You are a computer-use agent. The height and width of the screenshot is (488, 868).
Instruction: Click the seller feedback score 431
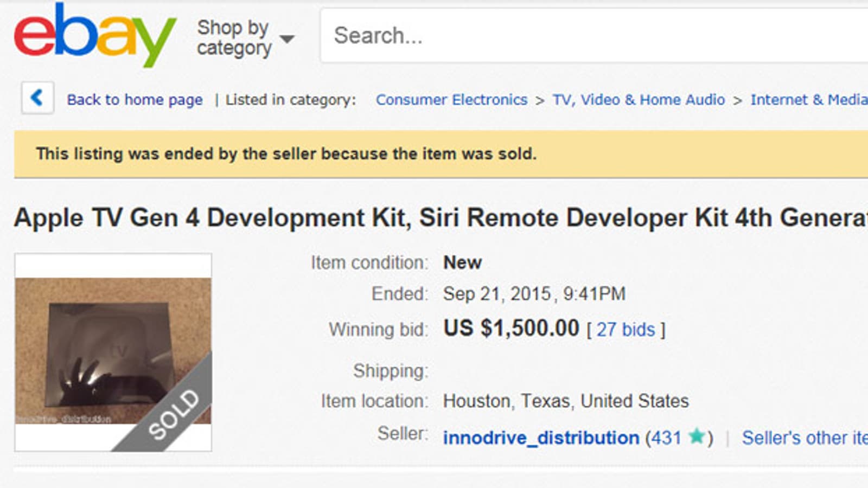pos(666,438)
